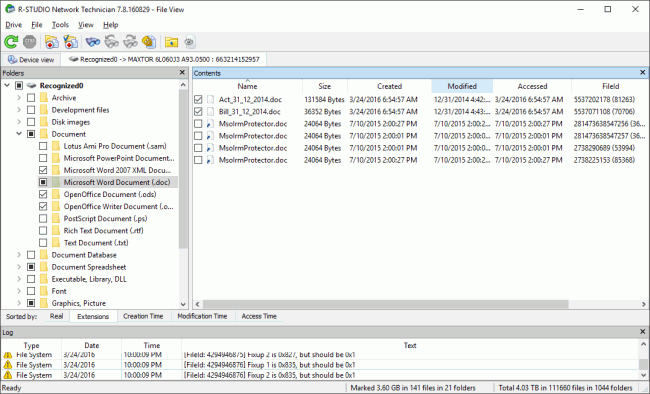Expand the Font folder node

(x=19, y=291)
